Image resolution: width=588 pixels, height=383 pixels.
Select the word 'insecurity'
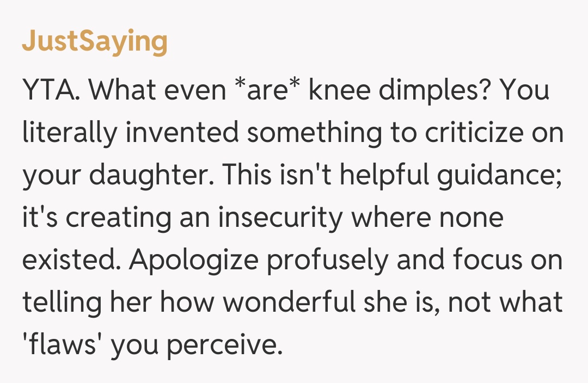pos(281,218)
